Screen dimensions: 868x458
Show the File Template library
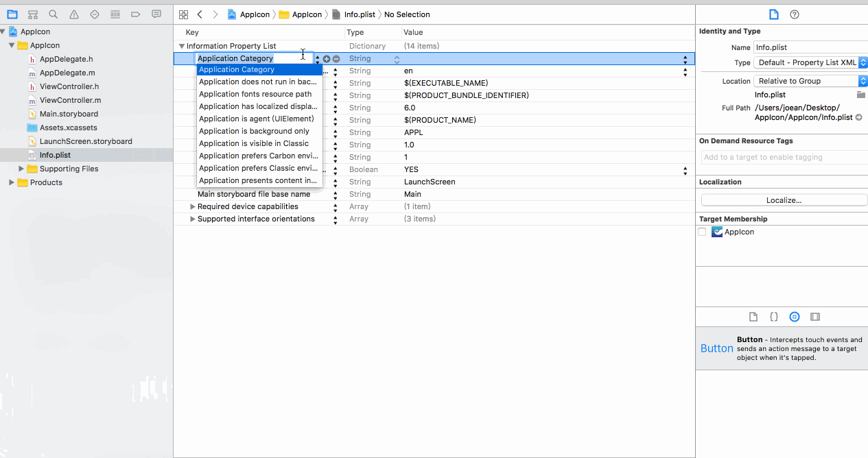click(x=753, y=316)
